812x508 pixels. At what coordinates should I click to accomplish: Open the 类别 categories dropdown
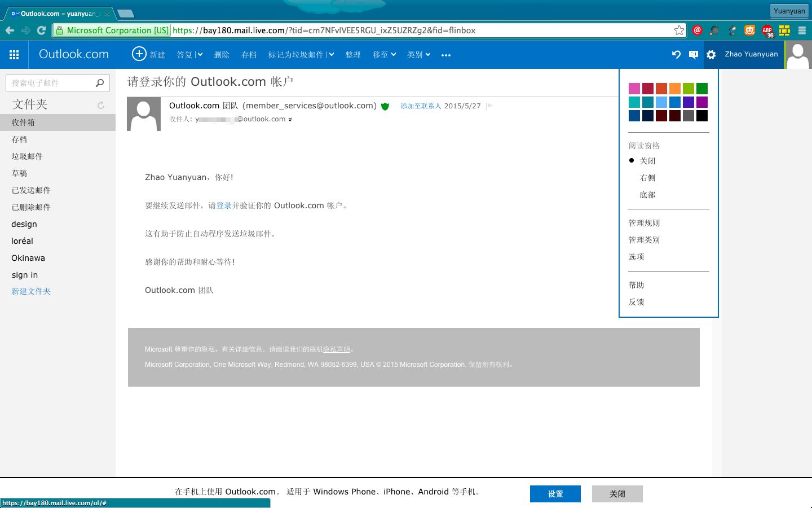tap(419, 55)
